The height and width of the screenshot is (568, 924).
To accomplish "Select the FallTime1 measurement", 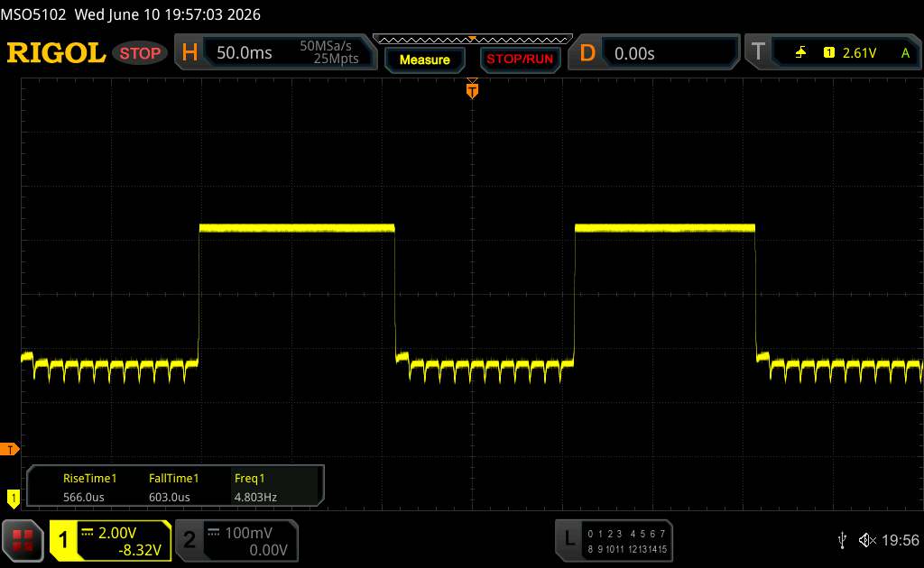I will (173, 479).
